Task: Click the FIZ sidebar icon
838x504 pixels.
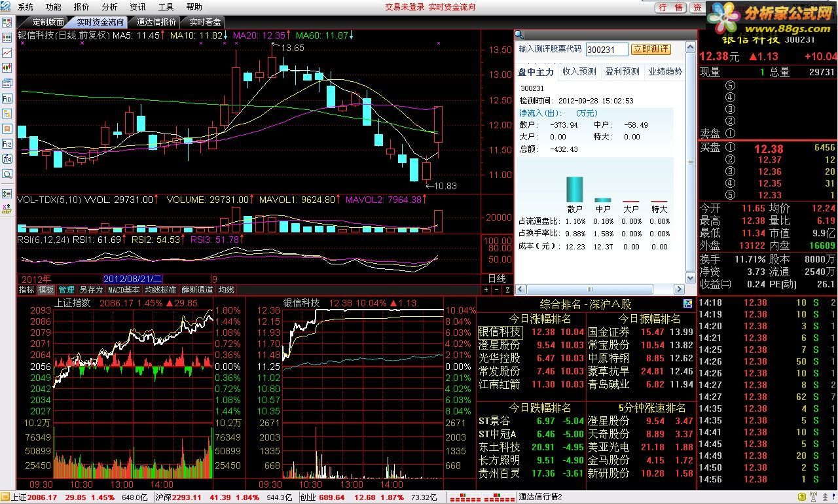Action: pyautogui.click(x=7, y=144)
